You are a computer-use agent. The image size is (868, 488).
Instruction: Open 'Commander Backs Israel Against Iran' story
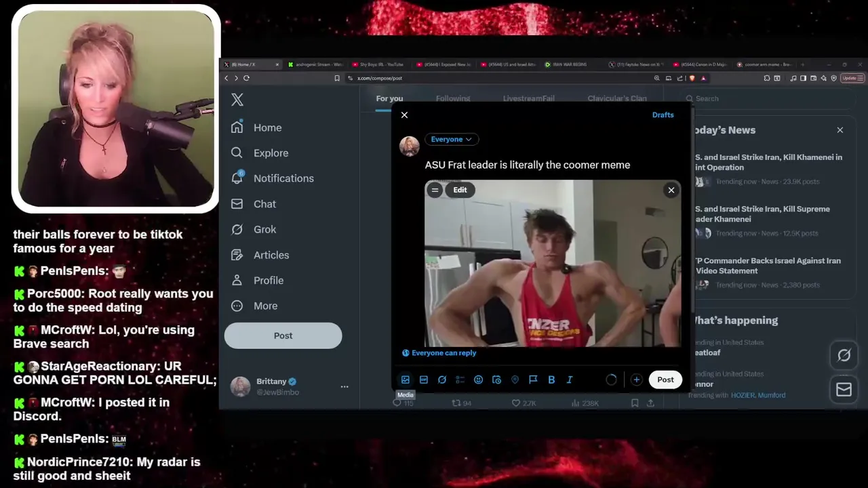pos(768,266)
